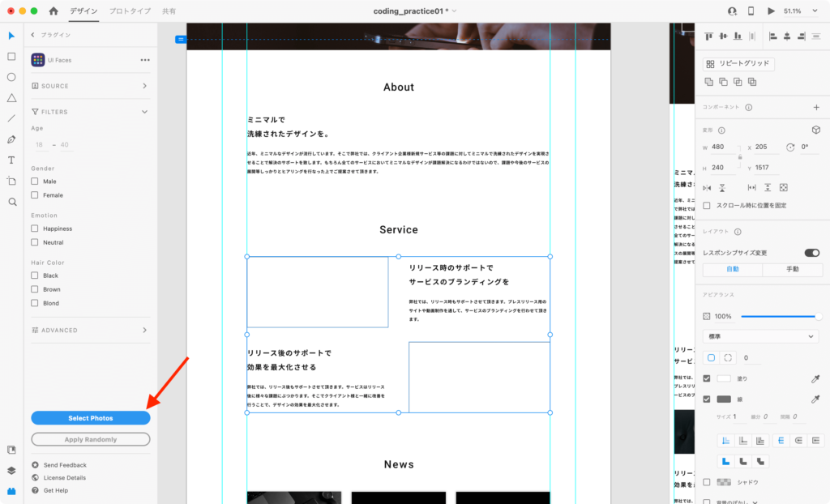Uncheck the fill checkbox
The image size is (830, 504).
(707, 378)
